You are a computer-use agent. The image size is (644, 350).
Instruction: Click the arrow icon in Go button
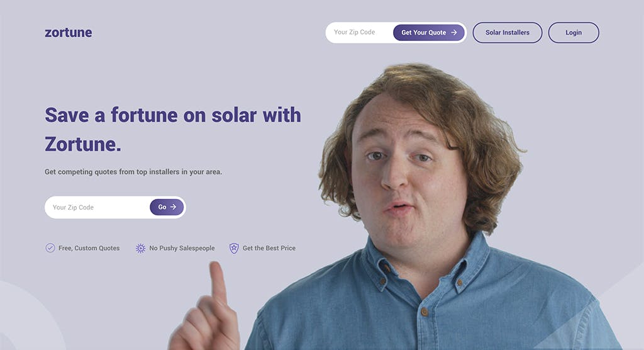[x=174, y=207]
